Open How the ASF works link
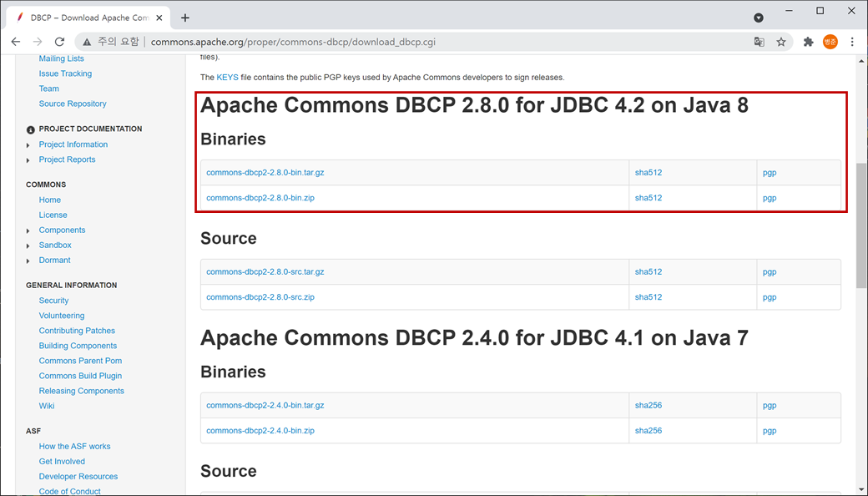Viewport: 868px width, 496px height. [75, 446]
